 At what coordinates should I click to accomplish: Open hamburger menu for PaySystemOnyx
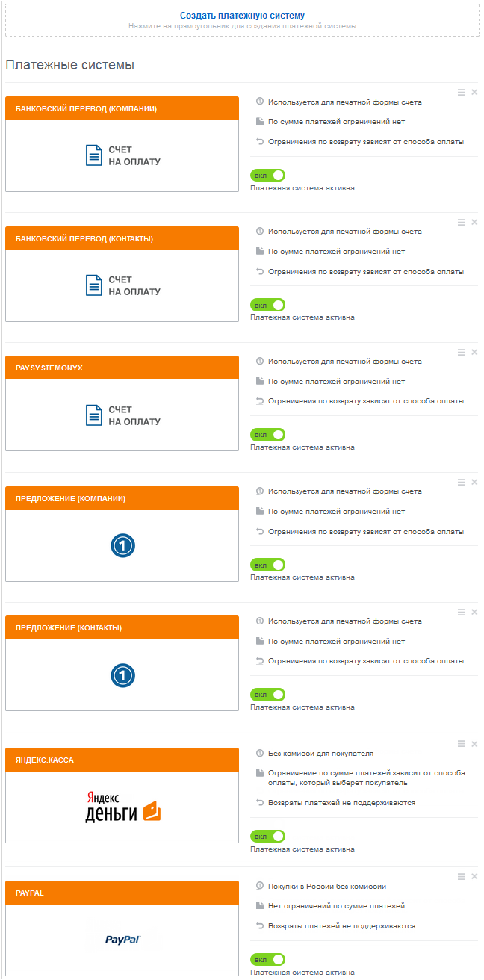click(462, 353)
